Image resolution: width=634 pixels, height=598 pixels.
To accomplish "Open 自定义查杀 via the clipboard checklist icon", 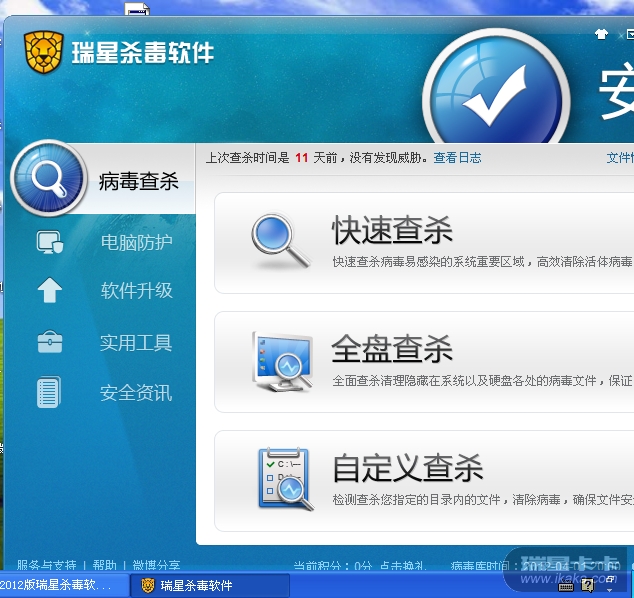I will (285, 479).
